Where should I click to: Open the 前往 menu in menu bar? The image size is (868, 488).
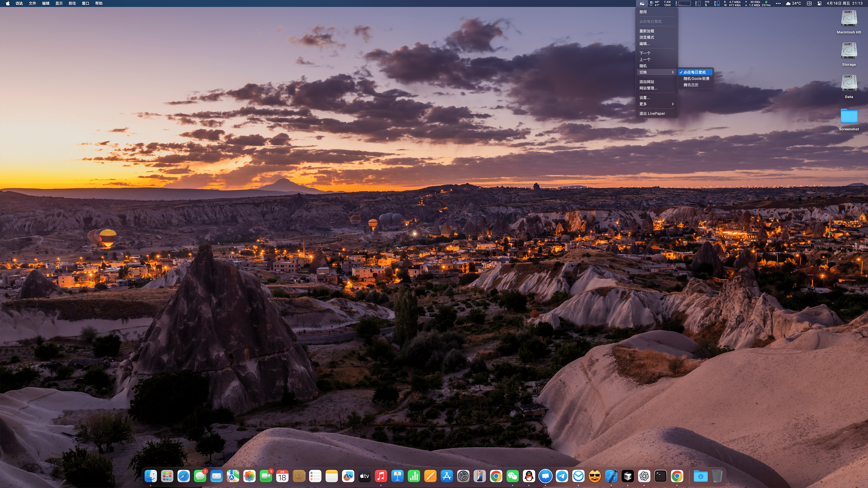click(72, 3)
